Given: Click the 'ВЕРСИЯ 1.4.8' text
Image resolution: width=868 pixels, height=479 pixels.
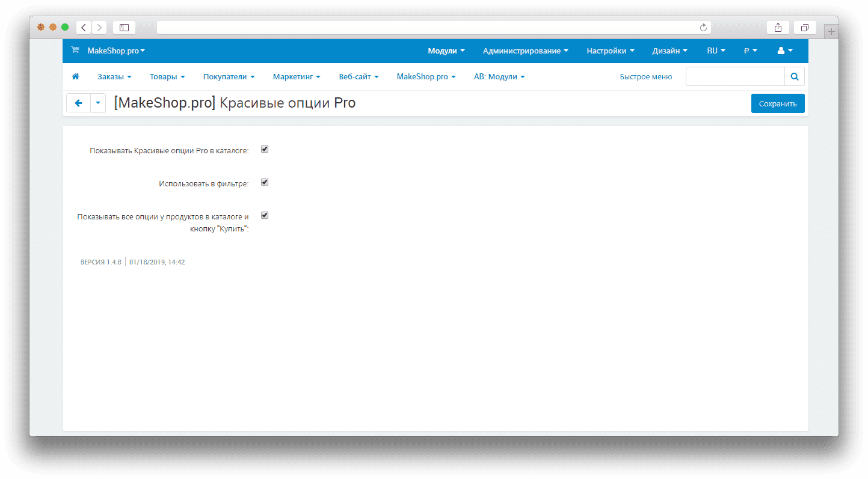Looking at the screenshot, I should 101,262.
